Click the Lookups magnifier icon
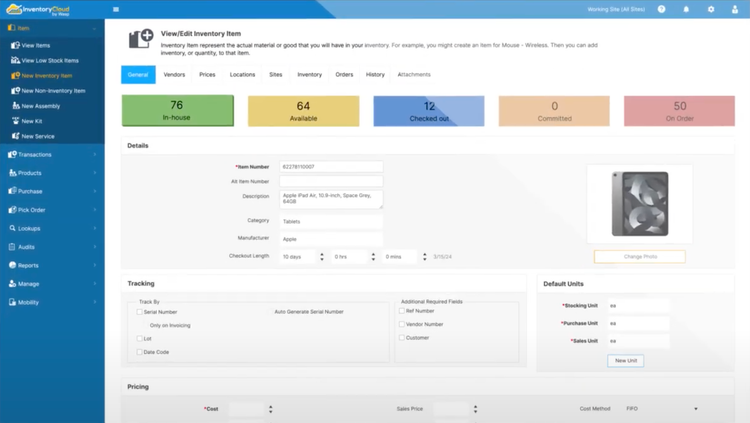 point(12,228)
